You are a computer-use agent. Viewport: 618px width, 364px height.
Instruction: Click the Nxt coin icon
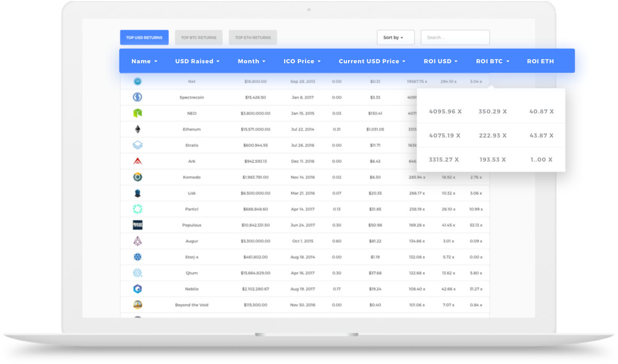pyautogui.click(x=138, y=82)
